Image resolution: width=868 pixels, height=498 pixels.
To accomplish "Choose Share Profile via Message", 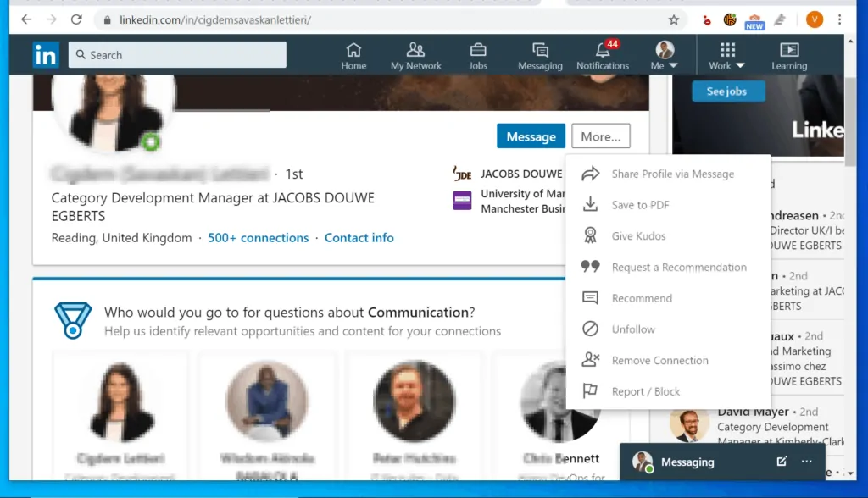I will click(x=668, y=174).
